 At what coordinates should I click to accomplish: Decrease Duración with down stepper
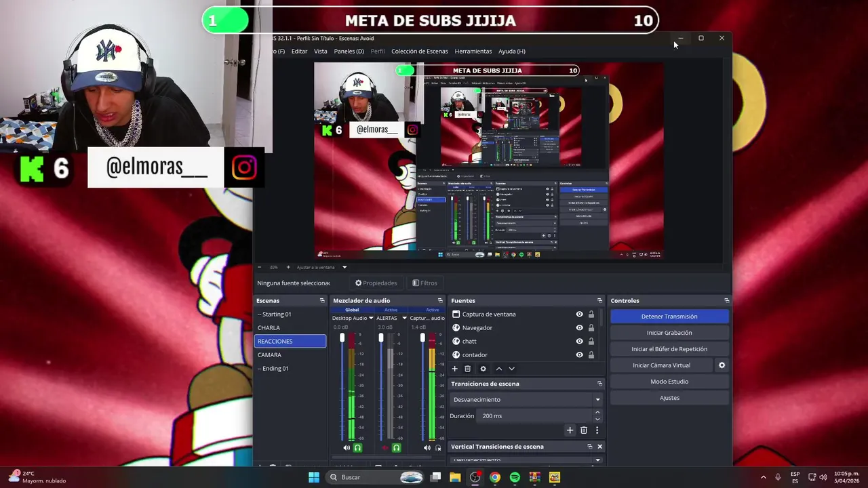point(597,419)
